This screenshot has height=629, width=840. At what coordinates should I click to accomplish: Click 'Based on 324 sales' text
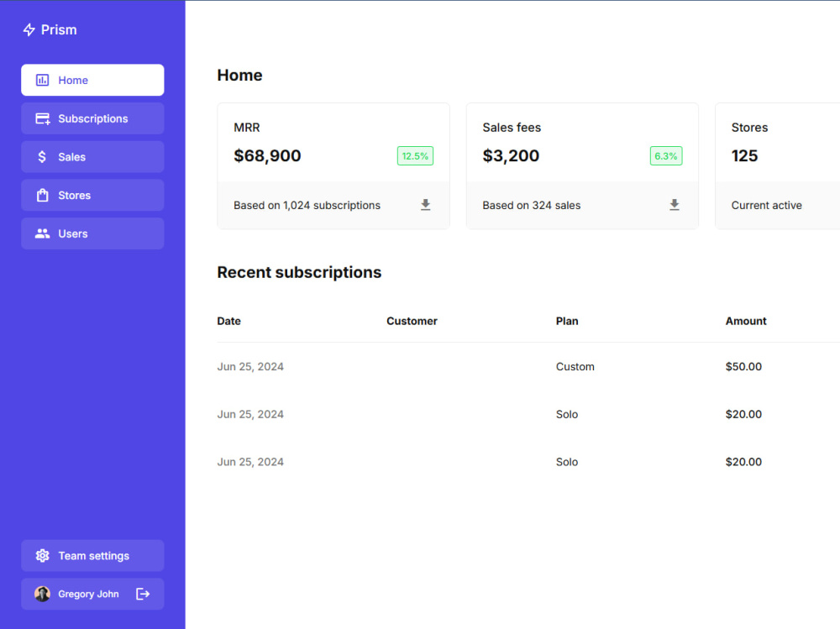[x=532, y=205]
